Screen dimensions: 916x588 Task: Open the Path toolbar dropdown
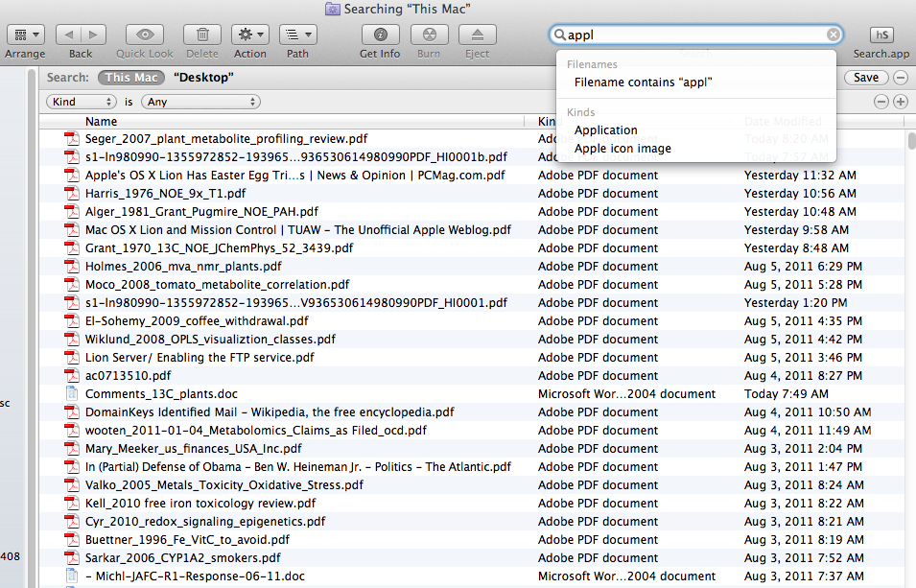point(298,35)
